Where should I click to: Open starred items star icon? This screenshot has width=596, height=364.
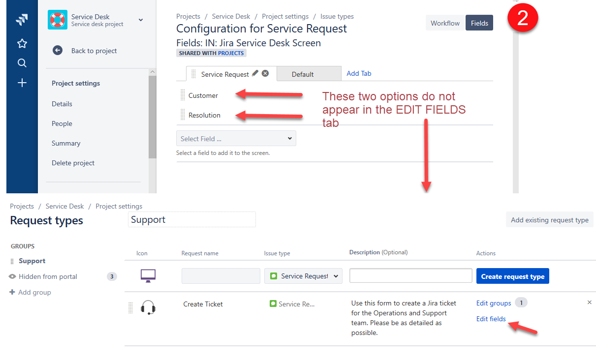[x=22, y=44]
